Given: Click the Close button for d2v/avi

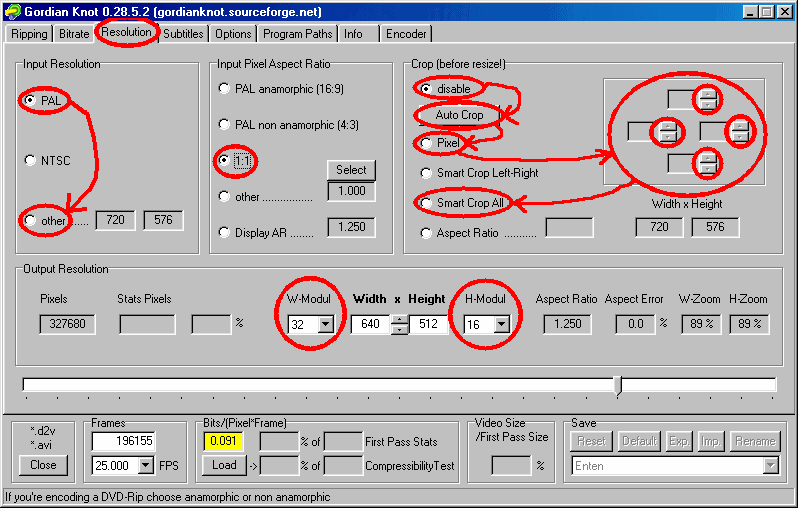Looking at the screenshot, I should [x=43, y=465].
